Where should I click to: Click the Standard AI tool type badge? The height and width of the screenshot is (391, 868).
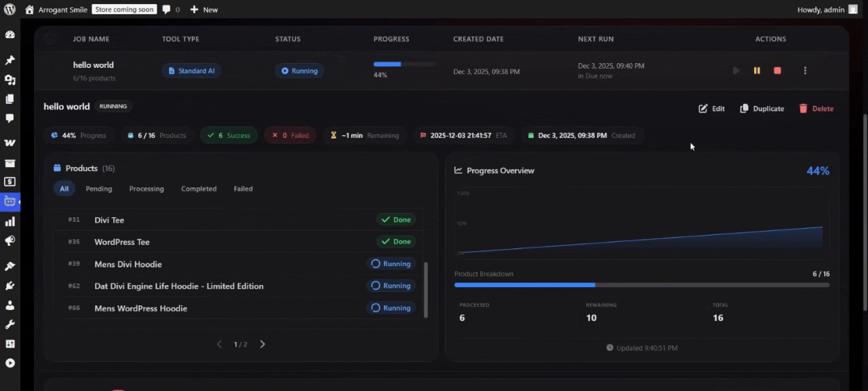coord(191,71)
